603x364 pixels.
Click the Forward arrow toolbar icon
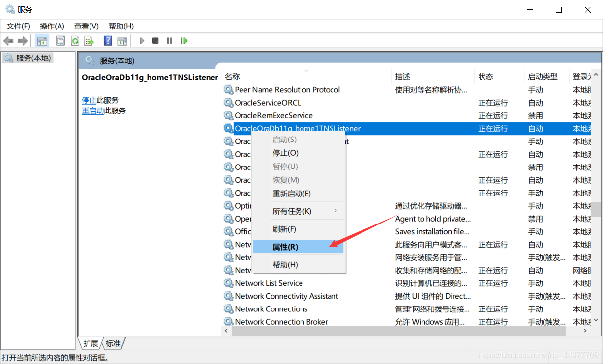22,41
